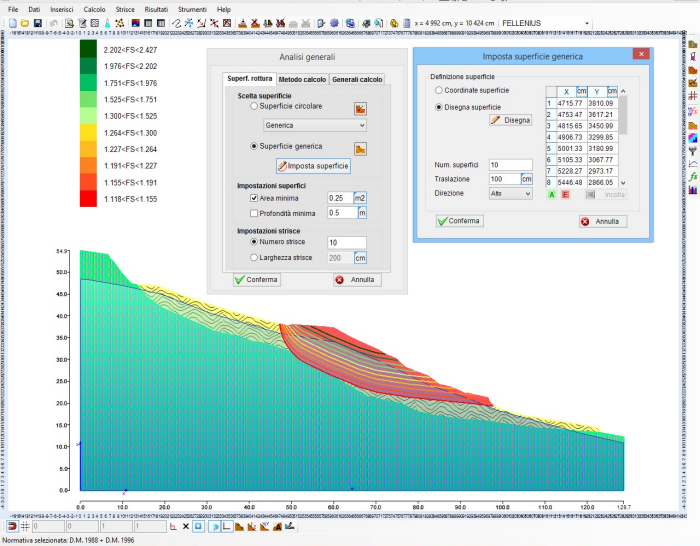The width and height of the screenshot is (700, 546).
Task: Click the magenta-cyan color map sidebar icon
Action: pyautogui.click(x=693, y=138)
